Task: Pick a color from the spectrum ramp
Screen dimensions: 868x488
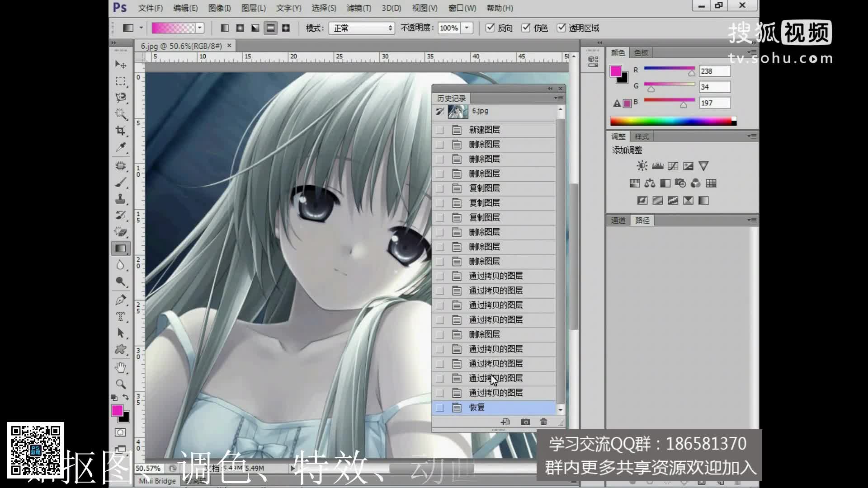Action: tap(673, 121)
